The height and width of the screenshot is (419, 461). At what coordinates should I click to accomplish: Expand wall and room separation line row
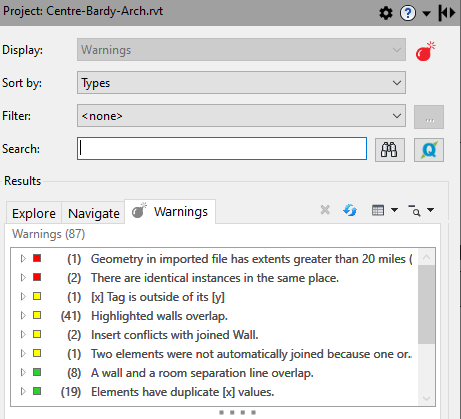tap(23, 372)
